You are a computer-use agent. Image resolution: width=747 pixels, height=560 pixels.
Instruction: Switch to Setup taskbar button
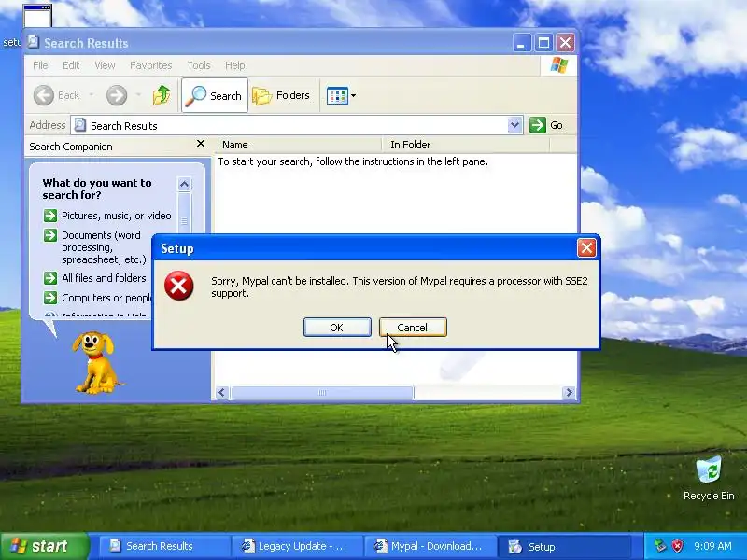563,546
